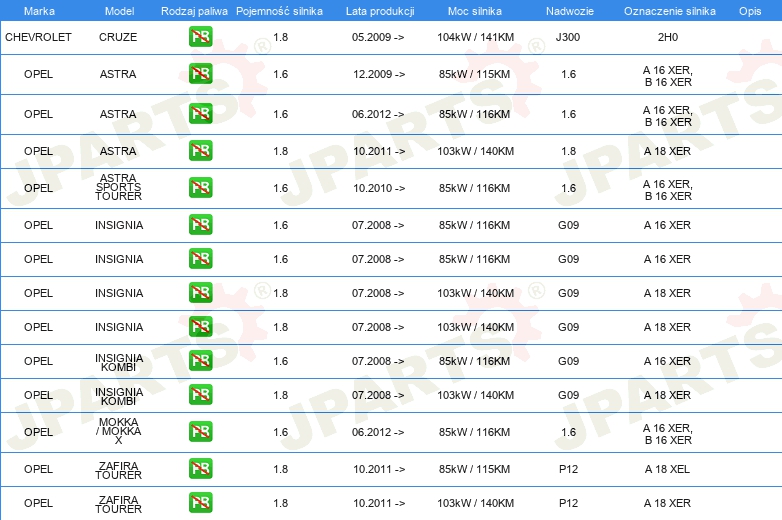Viewport: 782px width, 520px height.
Task: Click the Pojemność silnika column header
Action: (x=279, y=11)
